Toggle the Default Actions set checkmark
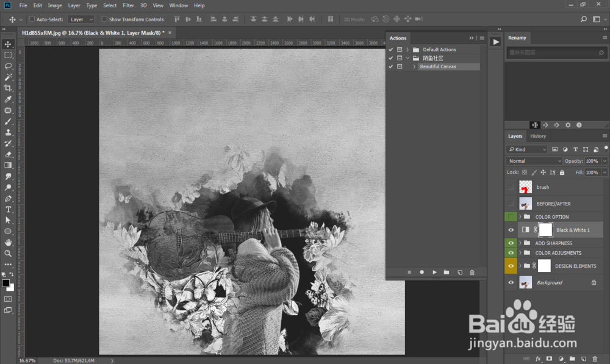 390,49
